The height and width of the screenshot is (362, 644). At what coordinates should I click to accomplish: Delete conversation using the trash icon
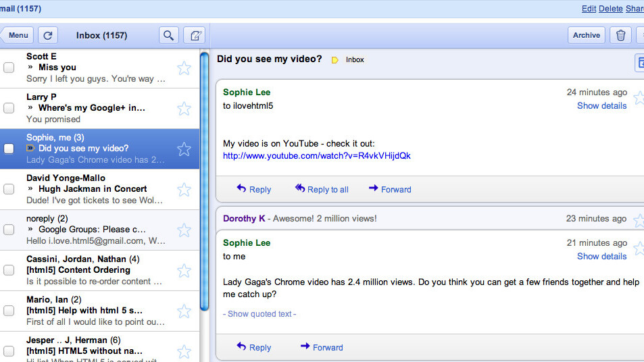pos(620,35)
